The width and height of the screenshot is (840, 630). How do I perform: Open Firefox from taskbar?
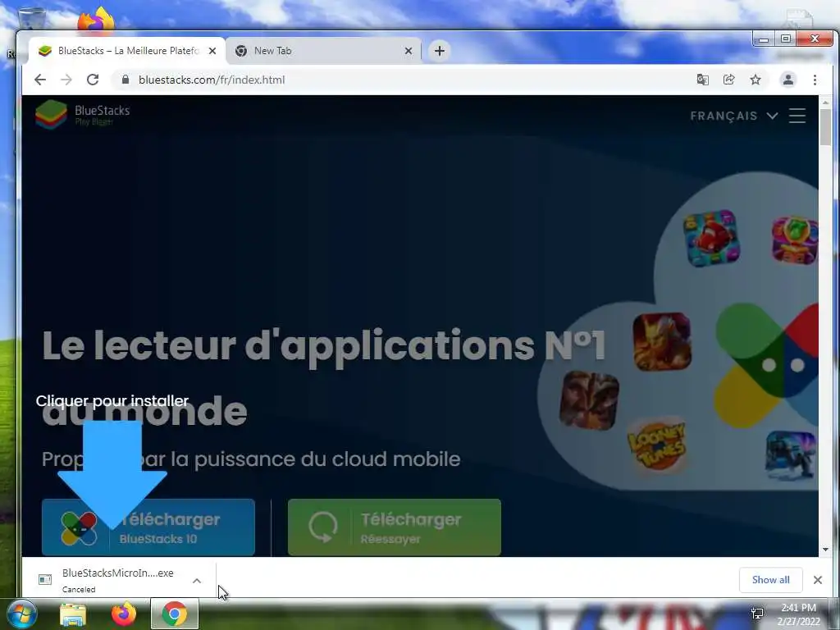click(x=124, y=614)
